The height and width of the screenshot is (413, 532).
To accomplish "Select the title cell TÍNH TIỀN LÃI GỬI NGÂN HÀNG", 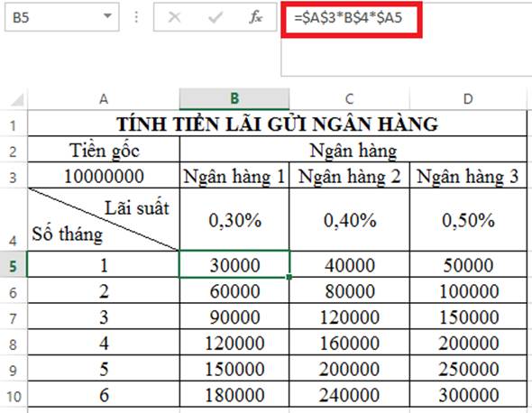I will (x=277, y=124).
